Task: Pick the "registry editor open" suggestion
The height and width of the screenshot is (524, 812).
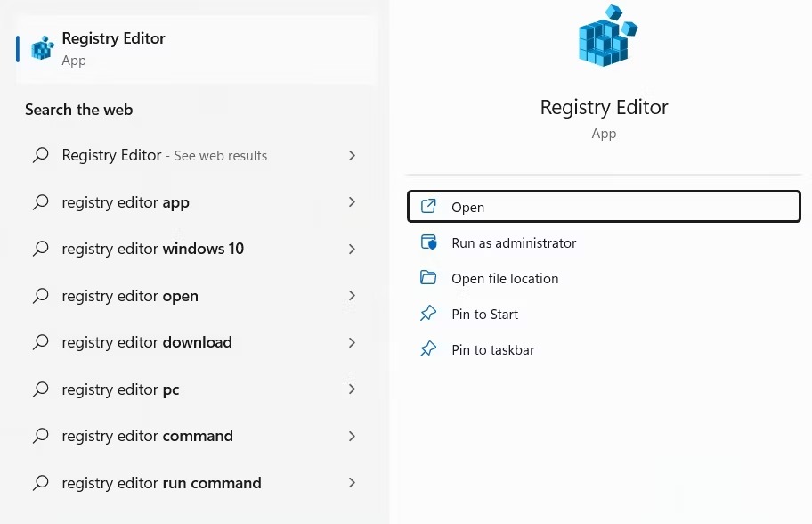Action: 196,296
